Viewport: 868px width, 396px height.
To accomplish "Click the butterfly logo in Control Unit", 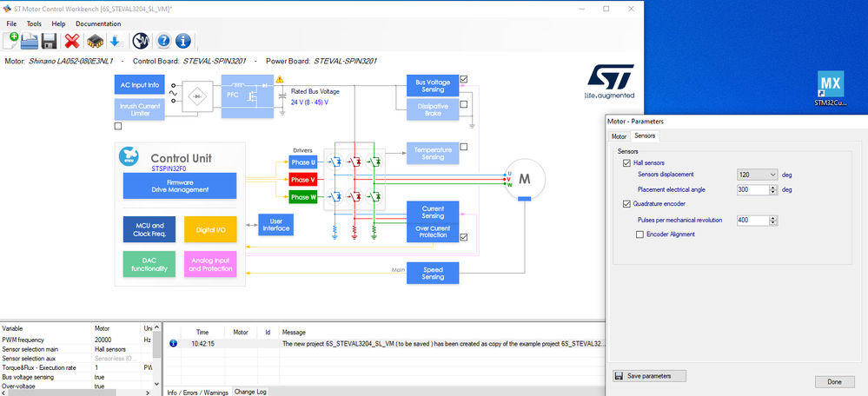I will point(129,156).
